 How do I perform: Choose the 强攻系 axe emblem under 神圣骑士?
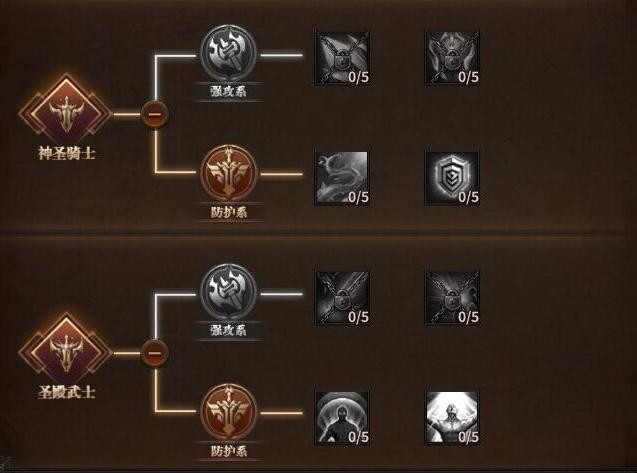click(229, 53)
